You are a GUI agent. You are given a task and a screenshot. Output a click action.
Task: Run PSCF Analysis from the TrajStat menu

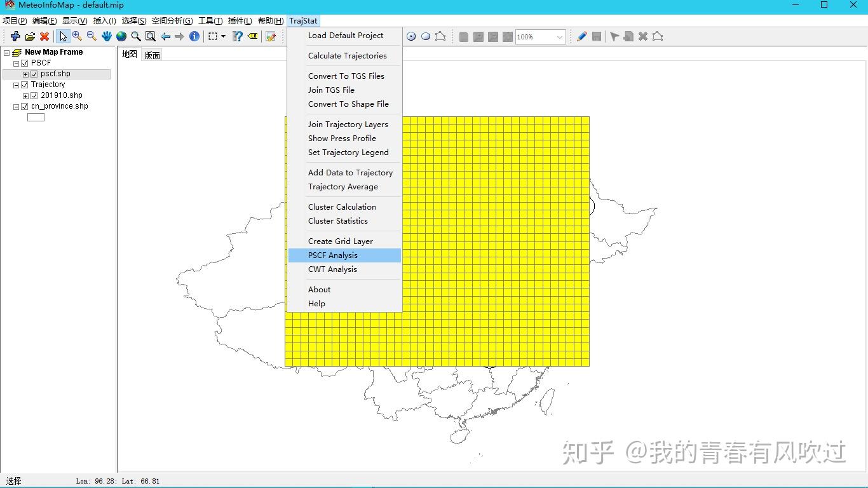[332, 255]
